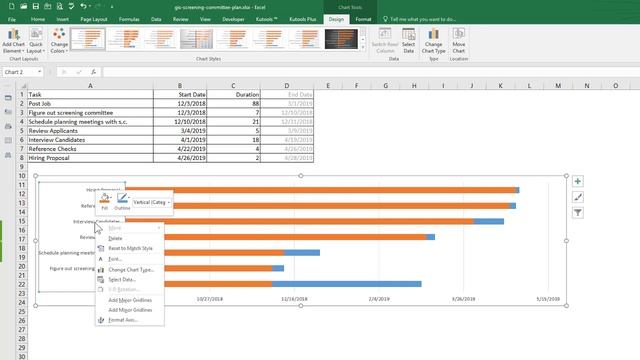Viewport: 640px width, 360px height.
Task: Expand the Chart Styles gallery more arrow
Action: (x=363, y=47)
